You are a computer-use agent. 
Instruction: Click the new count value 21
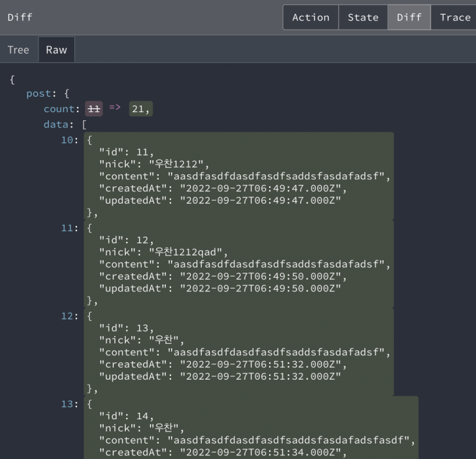pyautogui.click(x=141, y=109)
